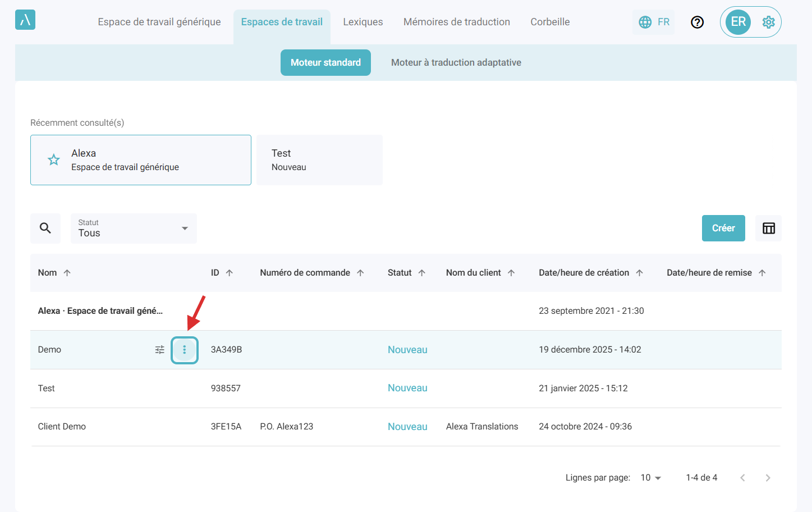Click the ER user avatar

tap(738, 22)
